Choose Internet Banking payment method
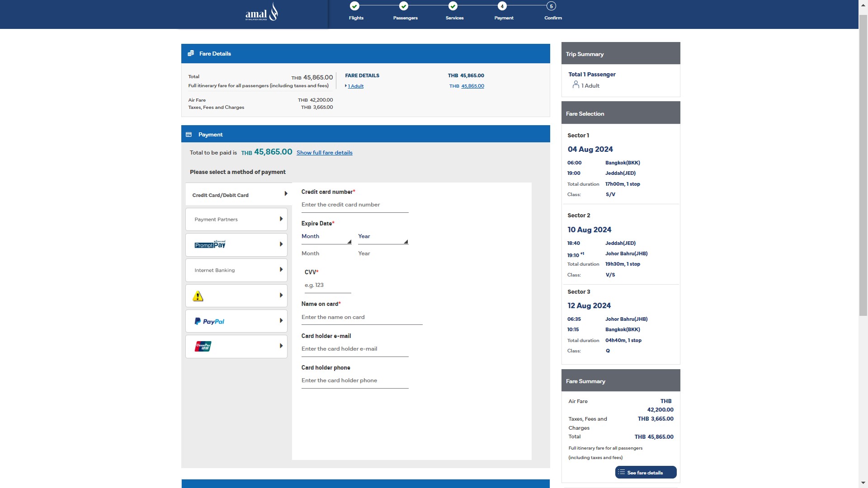 (236, 270)
